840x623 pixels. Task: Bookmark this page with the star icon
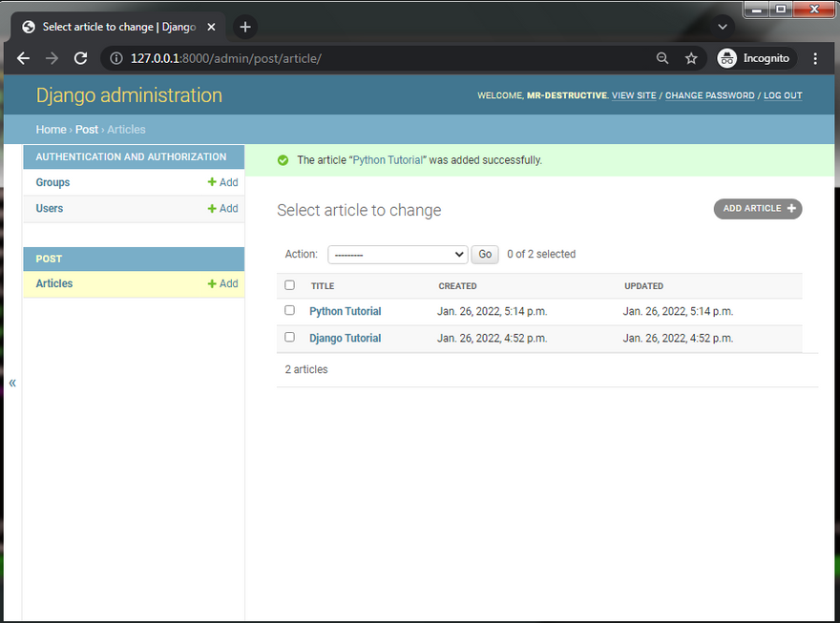pos(692,58)
